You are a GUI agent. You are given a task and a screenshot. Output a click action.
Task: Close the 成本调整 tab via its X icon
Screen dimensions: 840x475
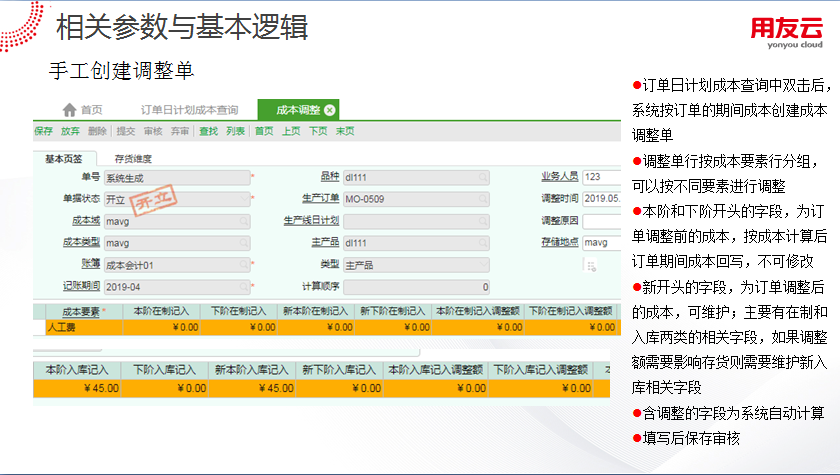(330, 110)
